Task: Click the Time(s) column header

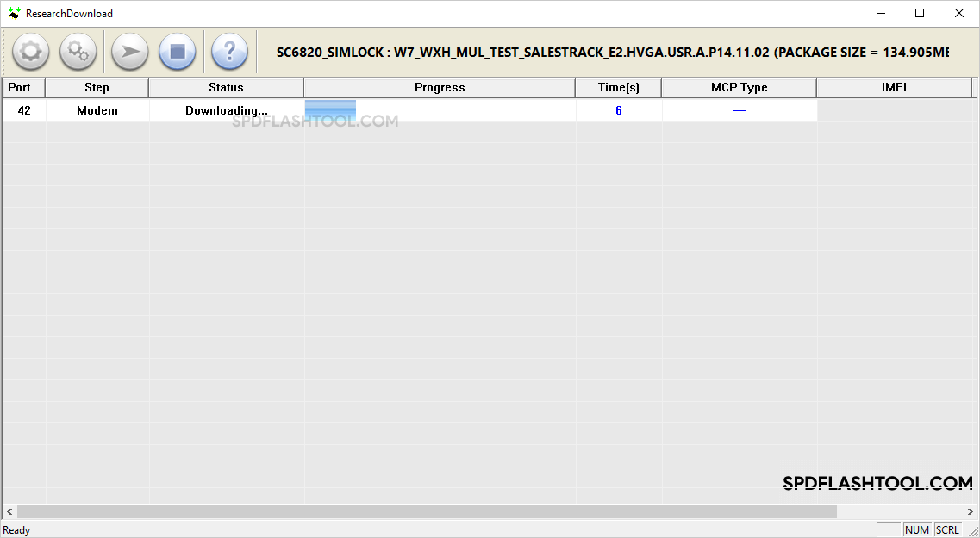Action: (x=619, y=87)
